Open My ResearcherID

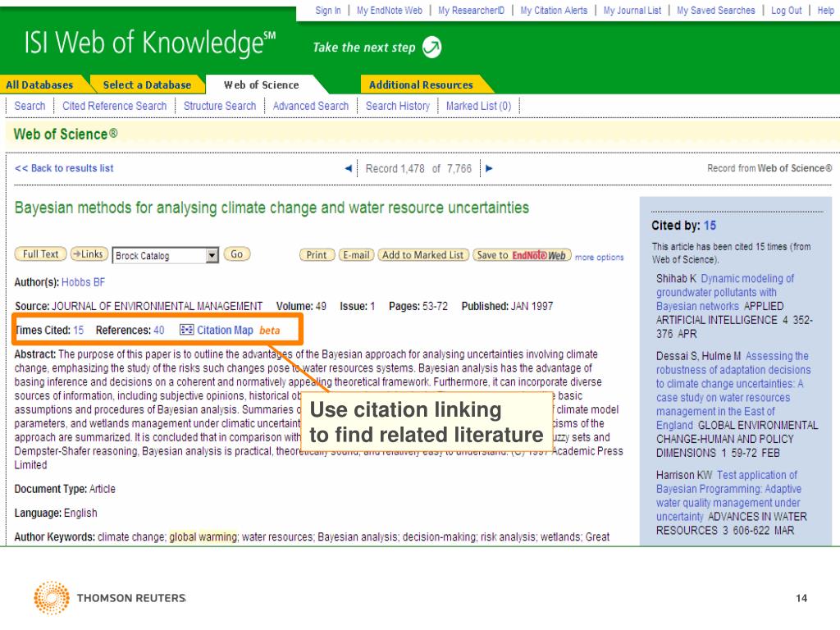click(x=472, y=10)
